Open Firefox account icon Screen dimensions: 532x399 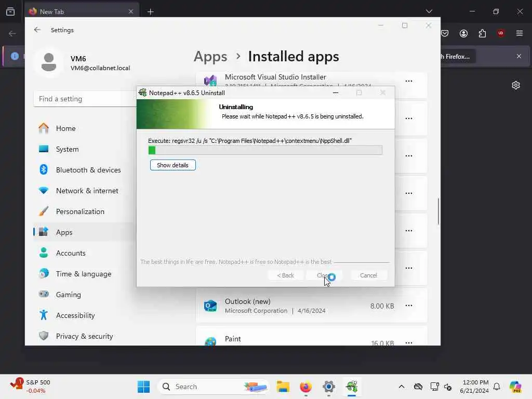coord(463,33)
